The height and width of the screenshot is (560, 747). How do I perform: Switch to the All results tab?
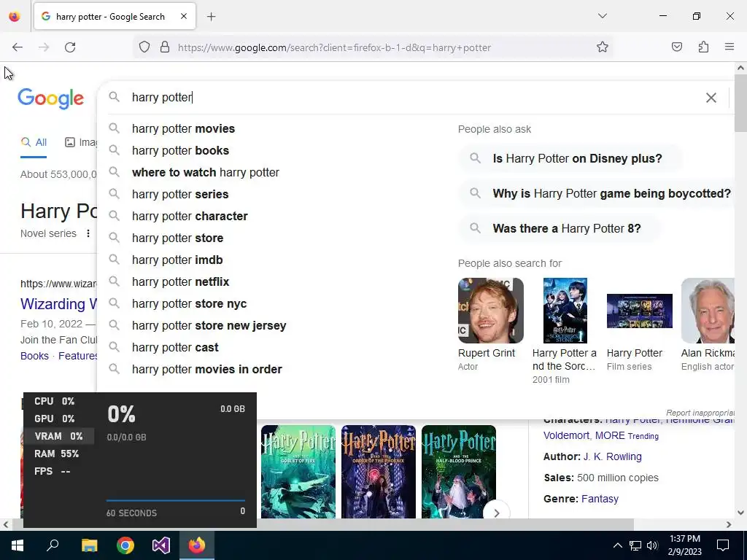click(34, 142)
